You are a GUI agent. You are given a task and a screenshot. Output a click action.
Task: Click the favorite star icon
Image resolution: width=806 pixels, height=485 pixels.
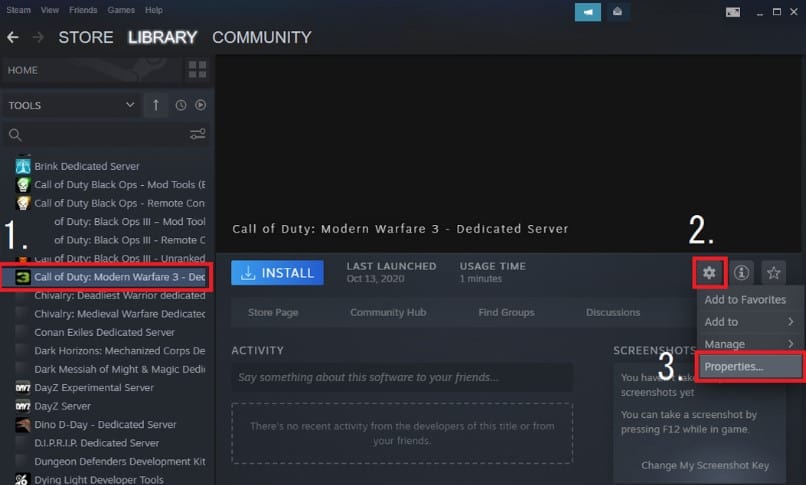pyautogui.click(x=773, y=272)
